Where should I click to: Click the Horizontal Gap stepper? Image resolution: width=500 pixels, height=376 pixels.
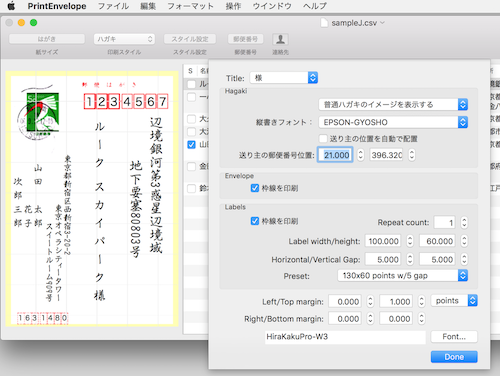click(410, 259)
